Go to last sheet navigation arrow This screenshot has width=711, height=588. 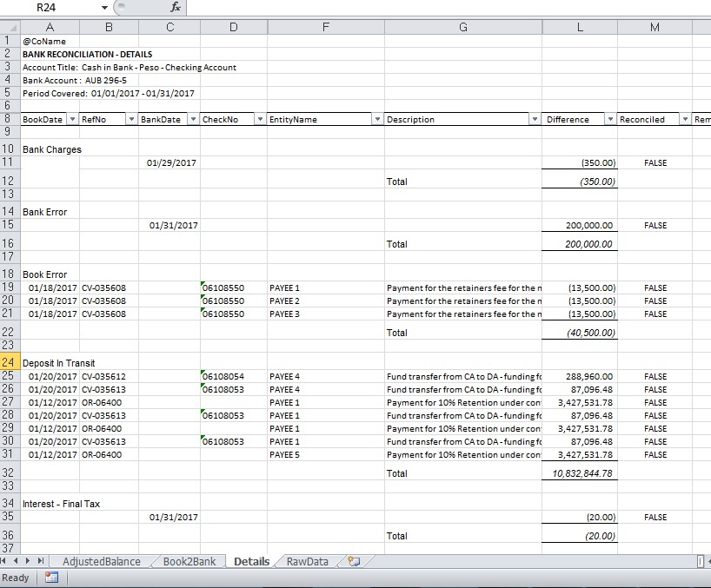pos(40,561)
